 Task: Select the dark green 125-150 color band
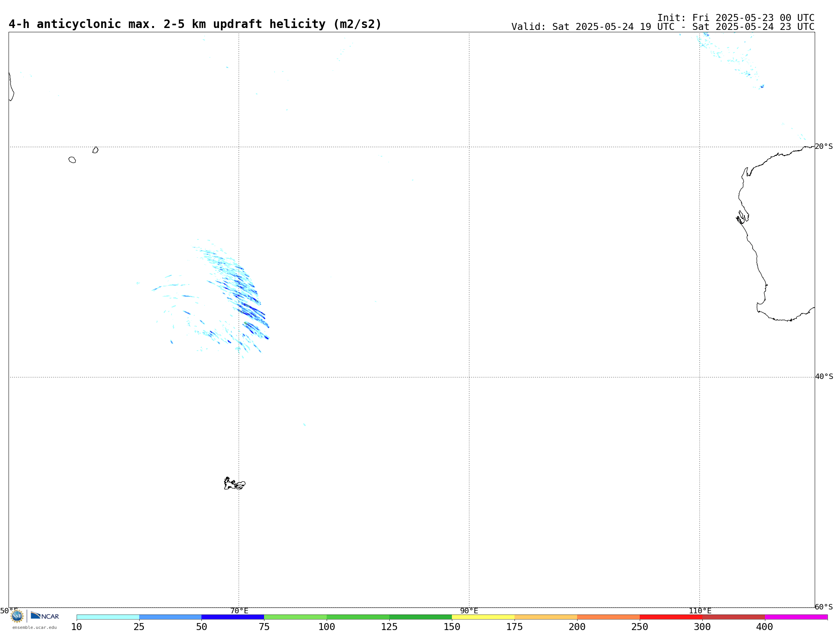tap(421, 617)
